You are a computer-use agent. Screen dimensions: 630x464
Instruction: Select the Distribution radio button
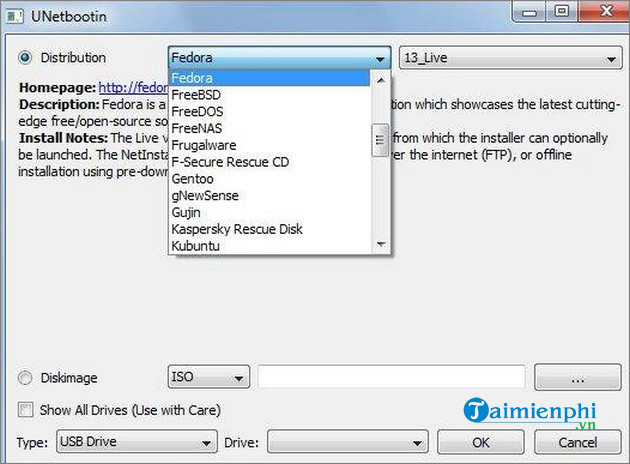[25, 58]
